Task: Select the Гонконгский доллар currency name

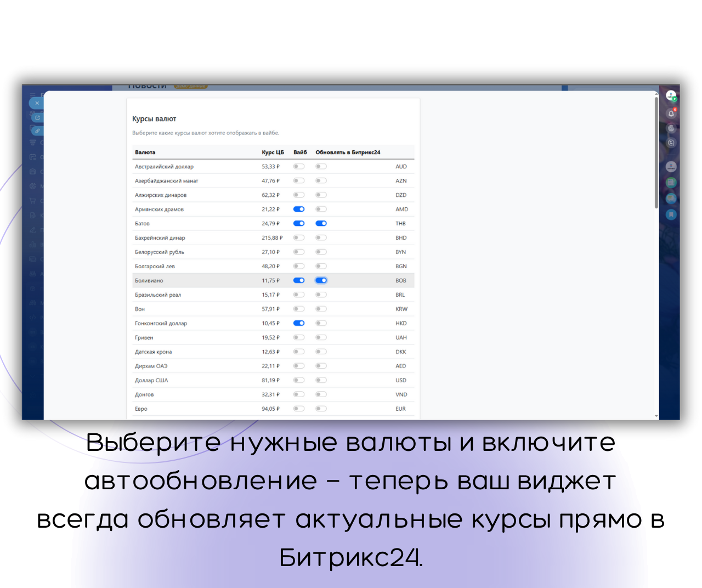Action: tap(161, 323)
